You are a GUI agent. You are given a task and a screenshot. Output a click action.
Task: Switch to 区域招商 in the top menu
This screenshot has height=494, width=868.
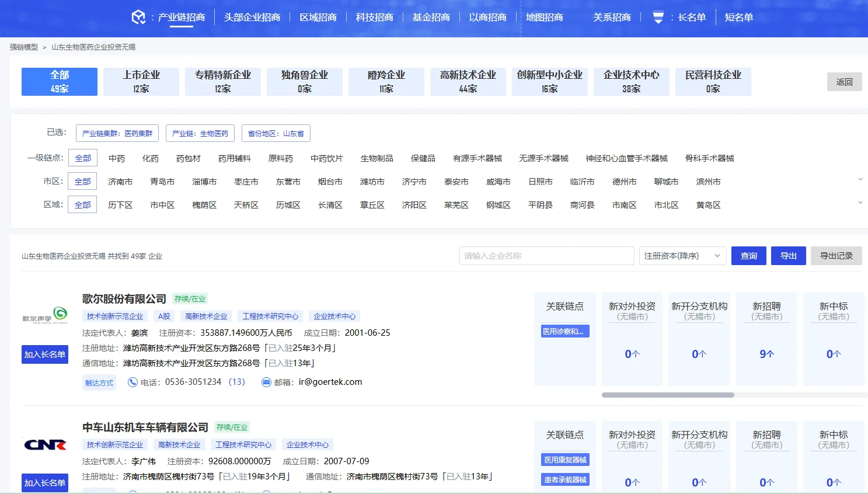pos(318,18)
